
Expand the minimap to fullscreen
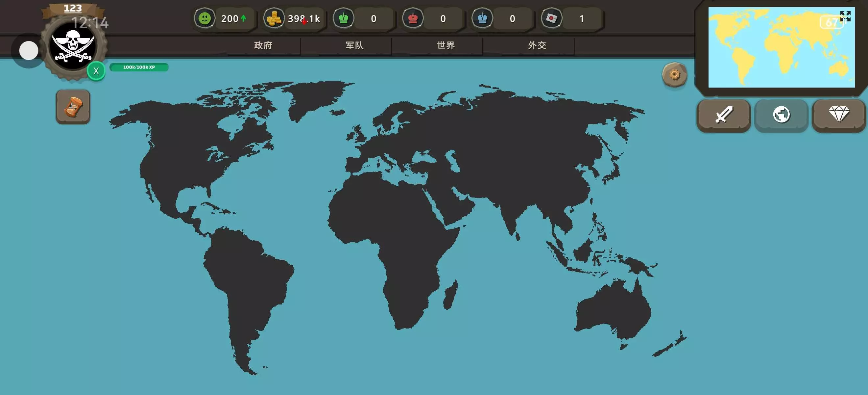845,16
